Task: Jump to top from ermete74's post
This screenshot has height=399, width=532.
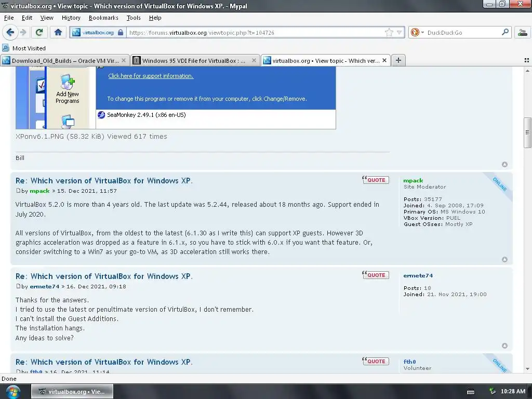Action: coord(504,345)
